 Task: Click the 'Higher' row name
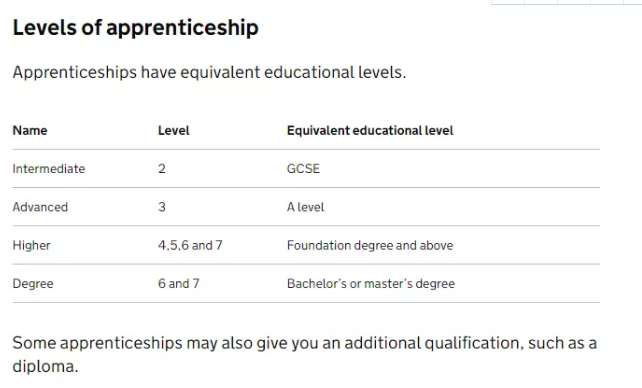(32, 245)
